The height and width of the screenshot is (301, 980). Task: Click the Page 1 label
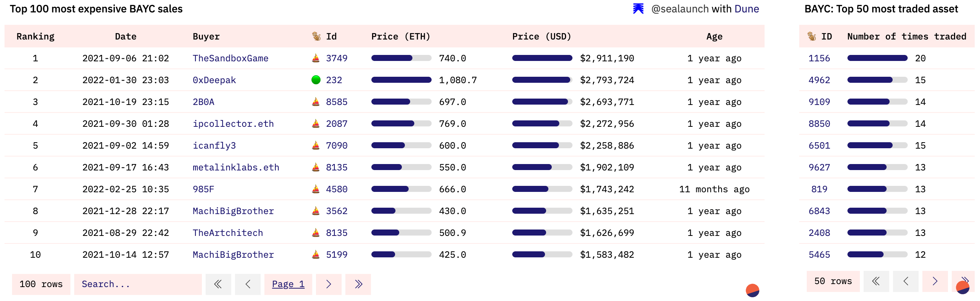point(288,284)
